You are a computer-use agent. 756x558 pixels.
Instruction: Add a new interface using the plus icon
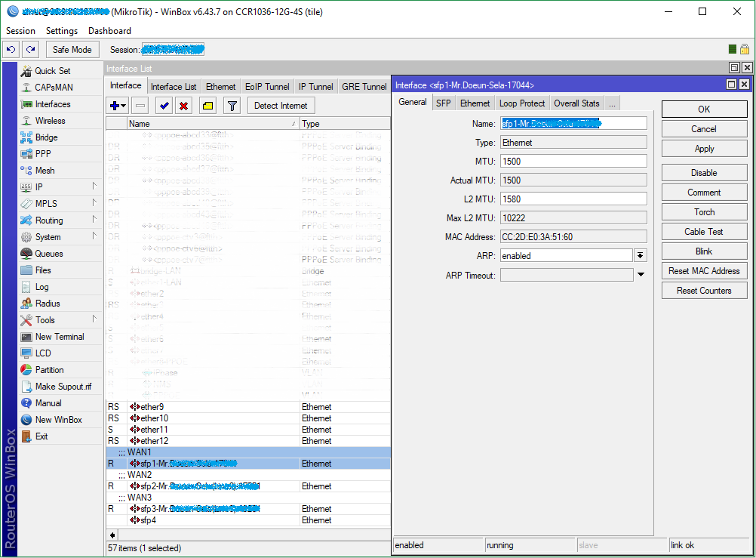(115, 105)
